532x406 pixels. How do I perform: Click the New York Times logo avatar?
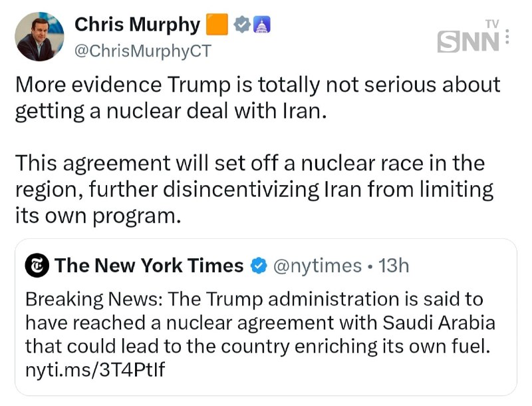(37, 266)
